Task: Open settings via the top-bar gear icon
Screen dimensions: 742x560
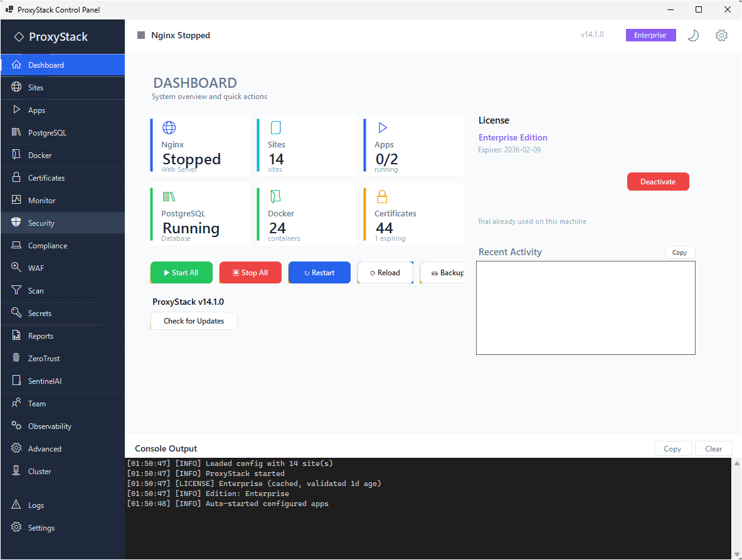Action: (x=721, y=35)
